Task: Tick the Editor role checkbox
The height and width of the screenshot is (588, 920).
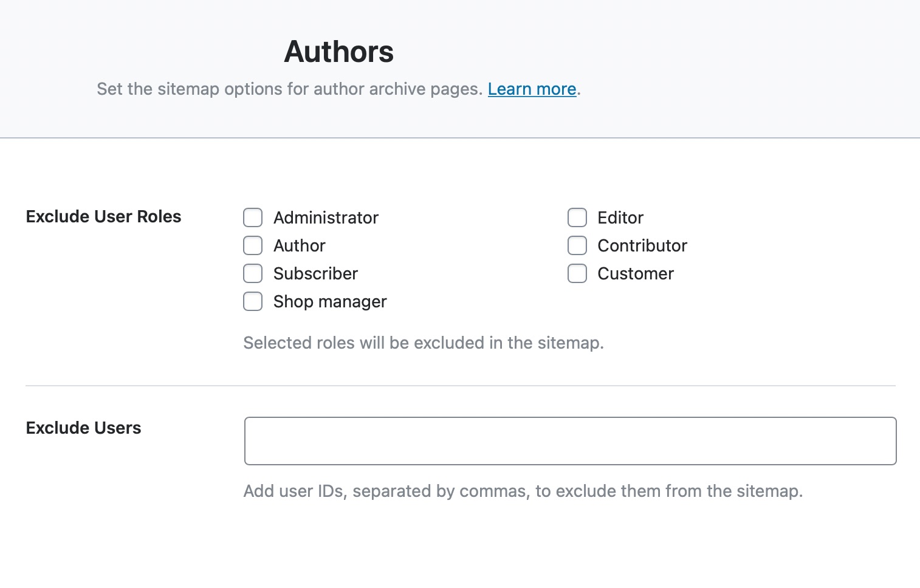Action: pyautogui.click(x=577, y=217)
